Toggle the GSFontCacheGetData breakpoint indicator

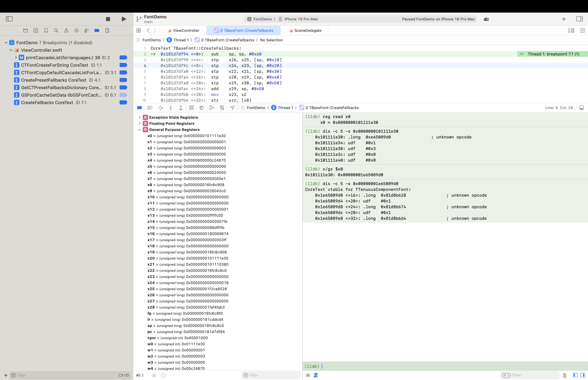pyautogui.click(x=123, y=95)
